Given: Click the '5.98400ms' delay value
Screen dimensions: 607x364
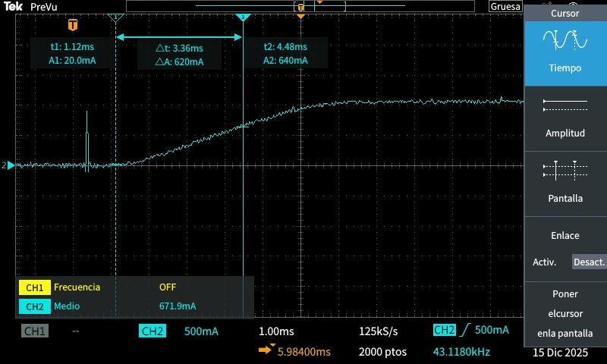Looking at the screenshot, I should click(x=304, y=352).
